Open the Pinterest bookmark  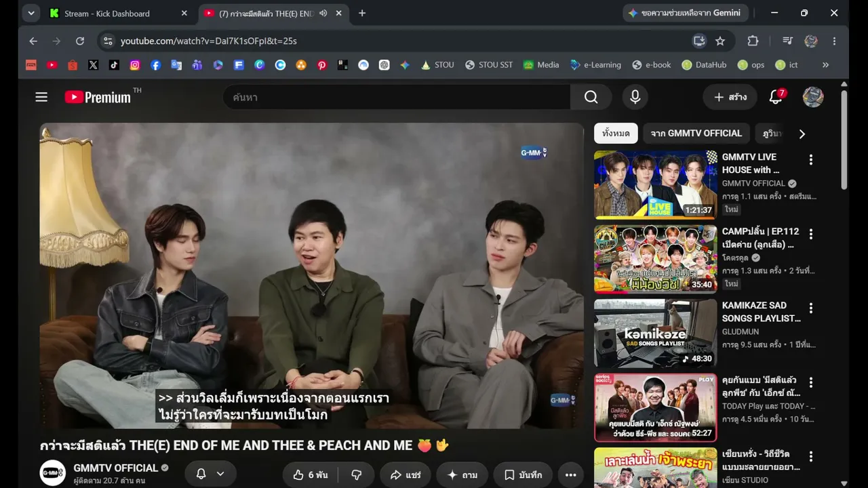pos(321,65)
